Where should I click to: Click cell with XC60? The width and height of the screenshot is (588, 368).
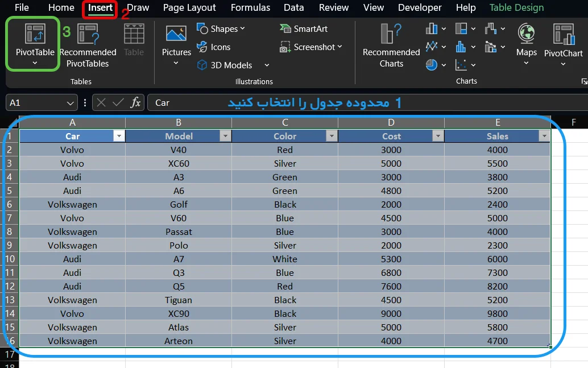(179, 163)
